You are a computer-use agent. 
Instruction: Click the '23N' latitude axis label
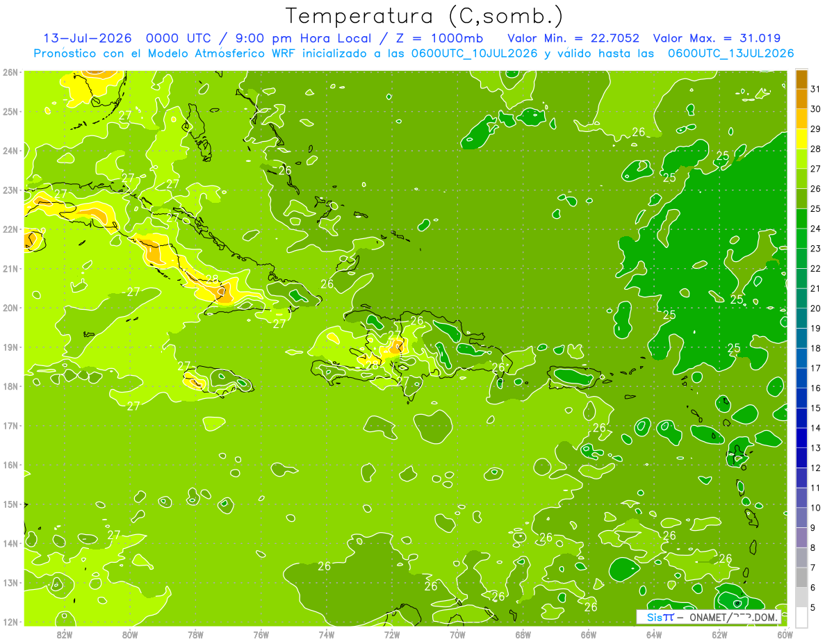pos(10,190)
